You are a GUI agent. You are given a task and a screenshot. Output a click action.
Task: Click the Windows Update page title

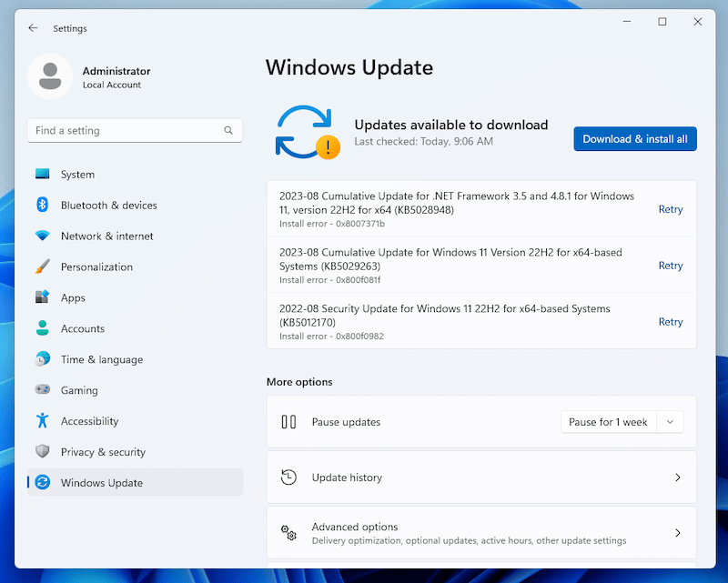coord(349,68)
